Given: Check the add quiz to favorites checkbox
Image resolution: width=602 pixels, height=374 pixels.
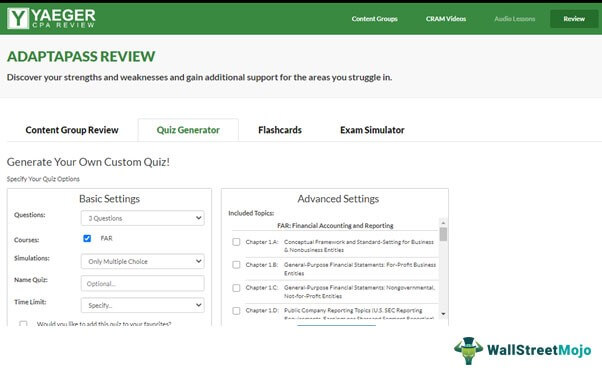Looking at the screenshot, I should [23, 324].
